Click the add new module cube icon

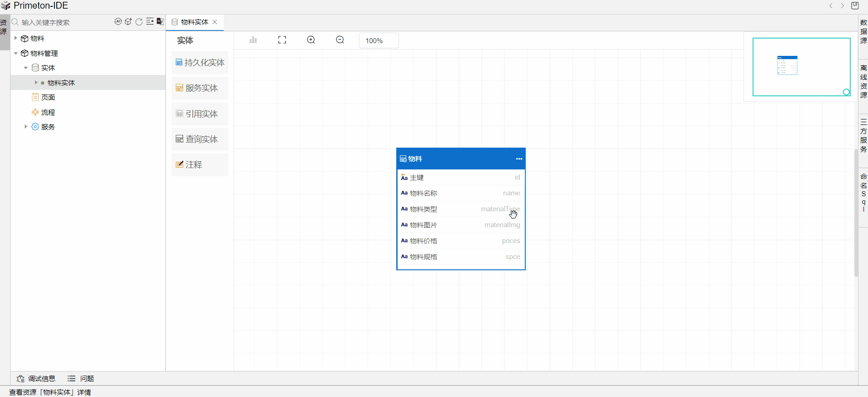(129, 22)
